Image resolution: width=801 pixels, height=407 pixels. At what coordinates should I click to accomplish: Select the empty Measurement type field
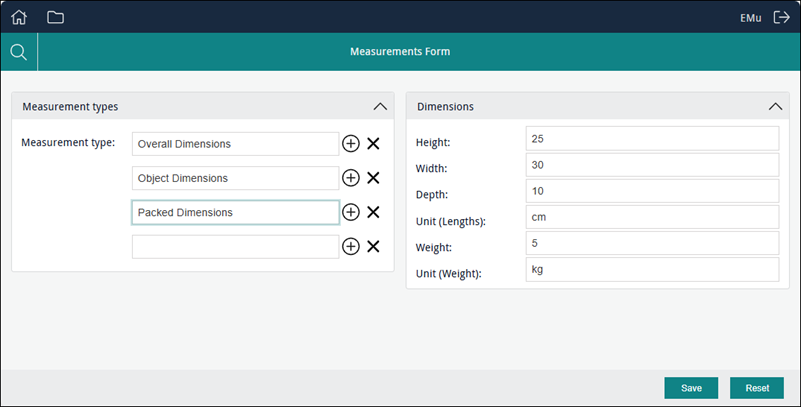235,247
